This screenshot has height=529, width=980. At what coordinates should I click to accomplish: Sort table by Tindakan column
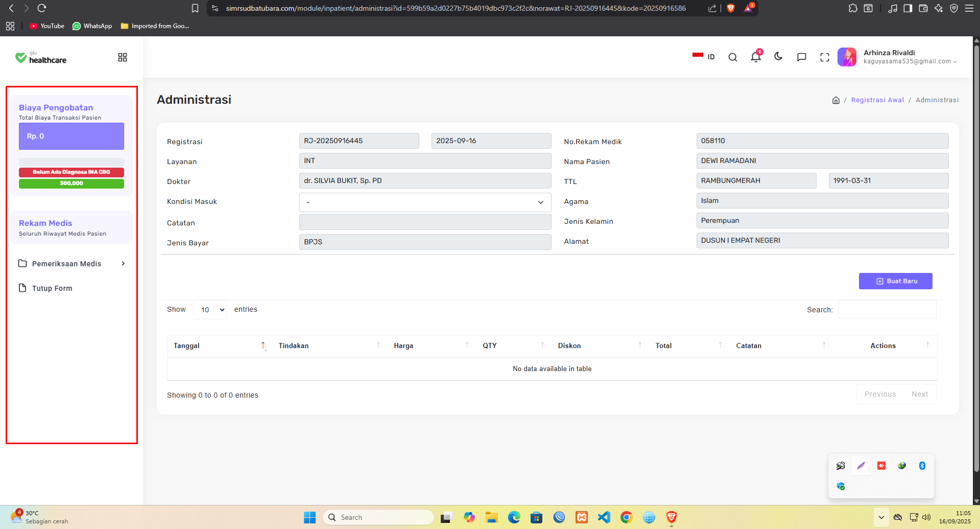pos(330,346)
